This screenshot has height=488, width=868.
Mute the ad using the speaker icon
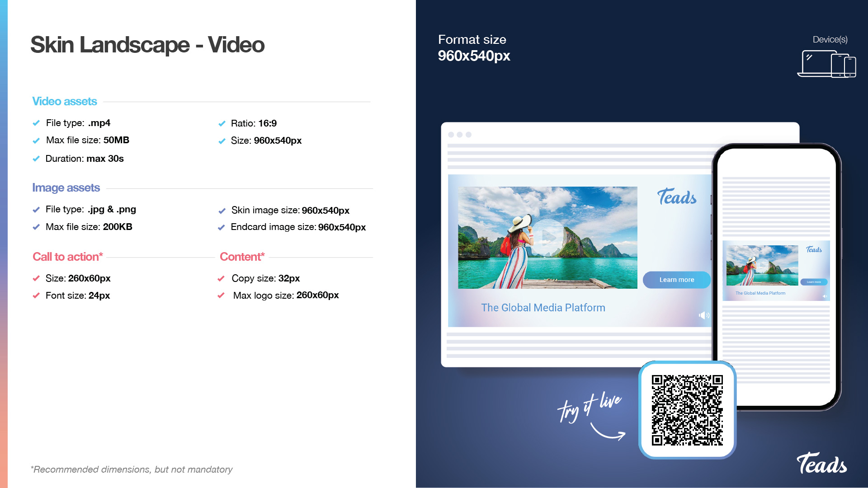(703, 315)
